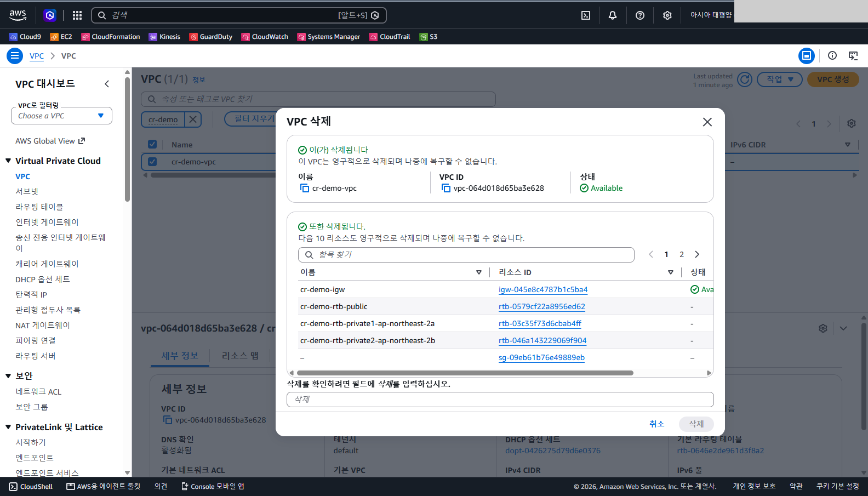Image resolution: width=868 pixels, height=496 pixels.
Task: Copy VPC ID vpc-064d018d65ba3e628 in dialog
Action: pyautogui.click(x=446, y=188)
